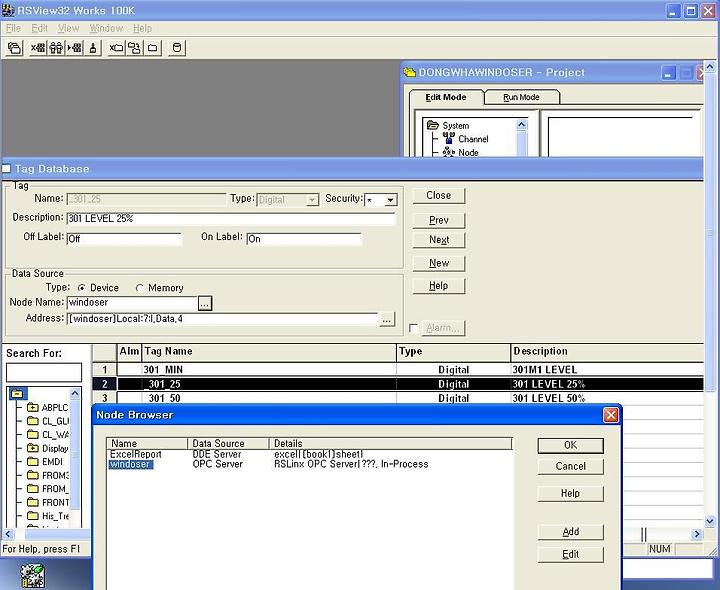
Task: Click the RSView32 Works title bar icon
Action: click(8, 10)
